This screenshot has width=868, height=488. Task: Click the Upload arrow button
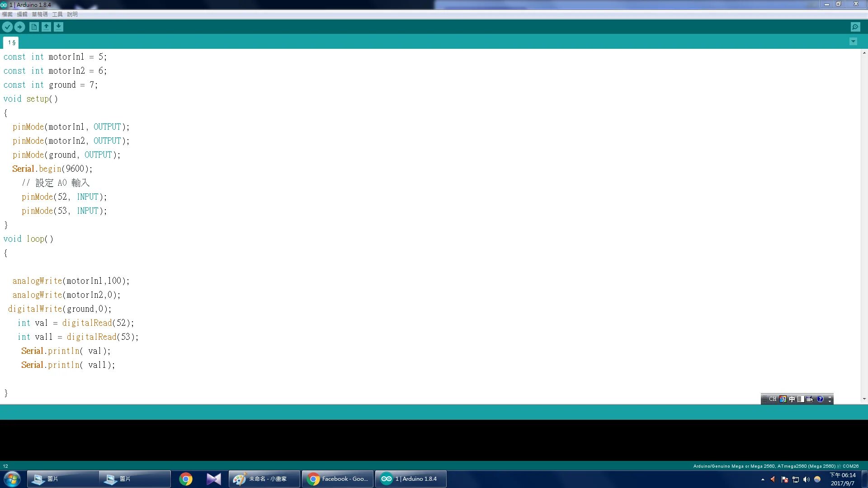pyautogui.click(x=19, y=27)
